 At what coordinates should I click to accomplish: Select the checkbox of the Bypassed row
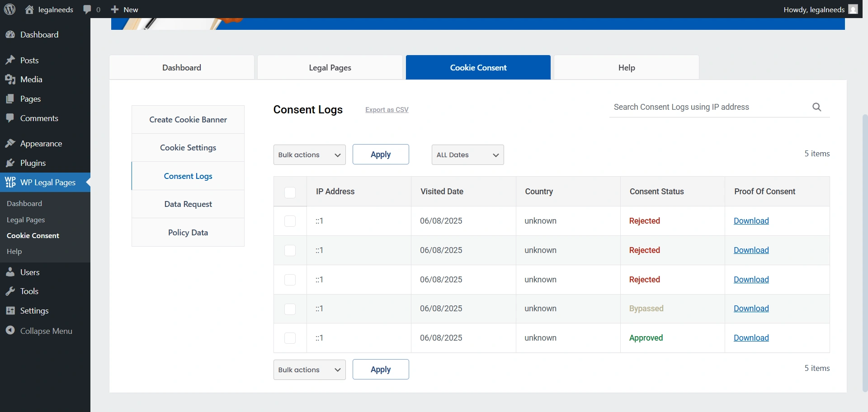pyautogui.click(x=290, y=309)
